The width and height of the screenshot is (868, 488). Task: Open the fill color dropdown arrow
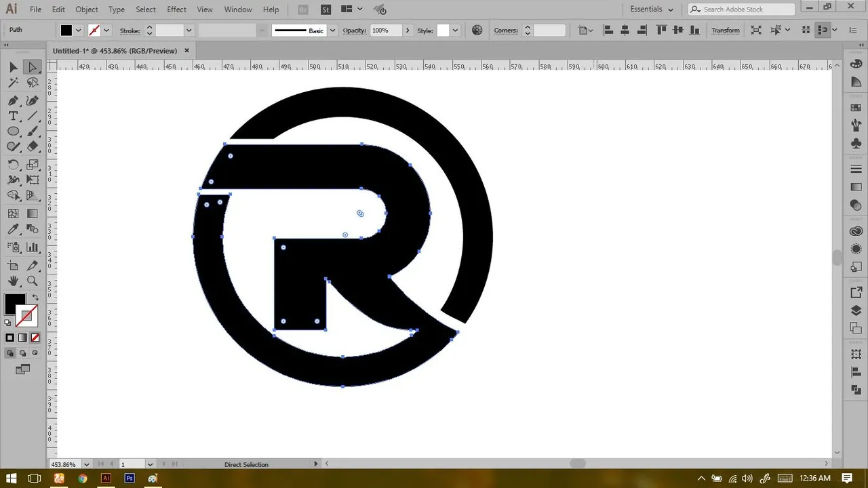pyautogui.click(x=79, y=30)
